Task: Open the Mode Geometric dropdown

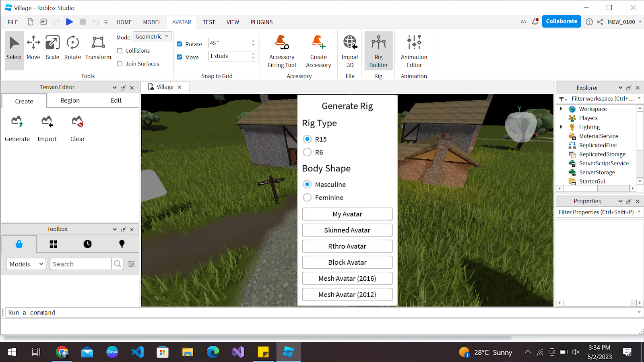Action: pos(153,37)
